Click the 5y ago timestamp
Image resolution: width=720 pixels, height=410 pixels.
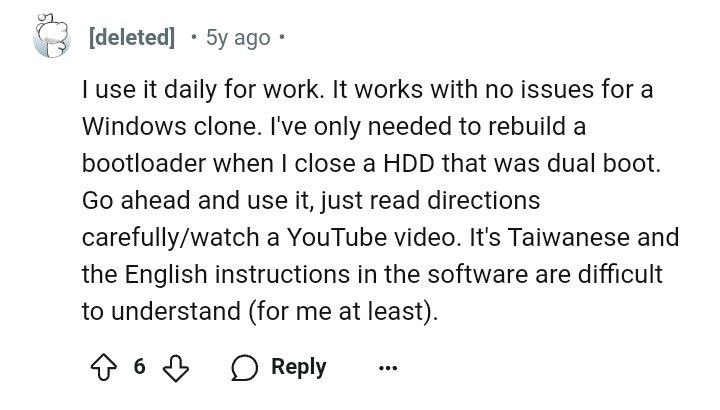pyautogui.click(x=238, y=38)
